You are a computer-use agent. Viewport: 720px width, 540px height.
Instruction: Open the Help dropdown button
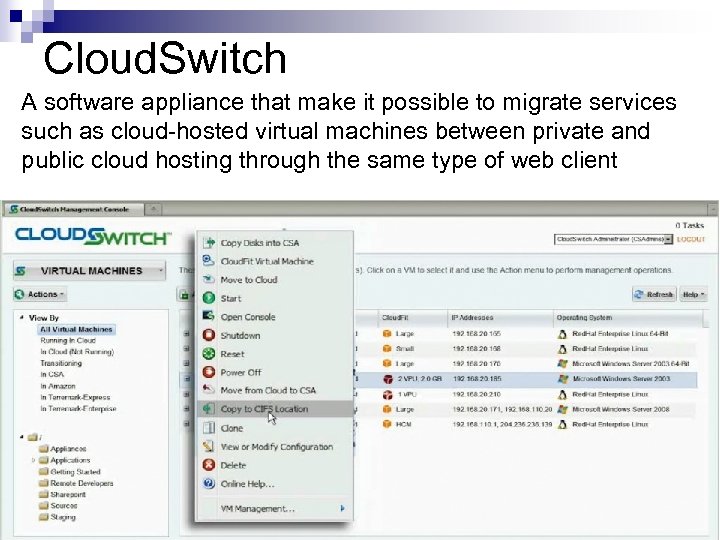pos(693,294)
